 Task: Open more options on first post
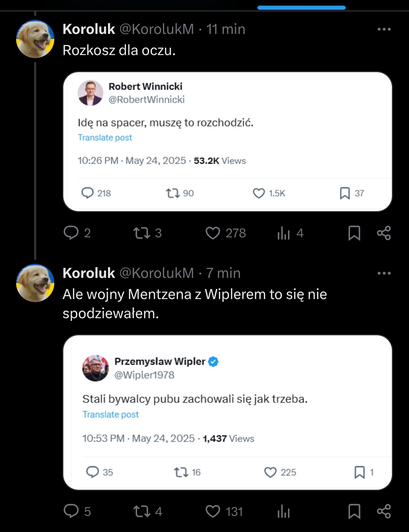pos(384,29)
